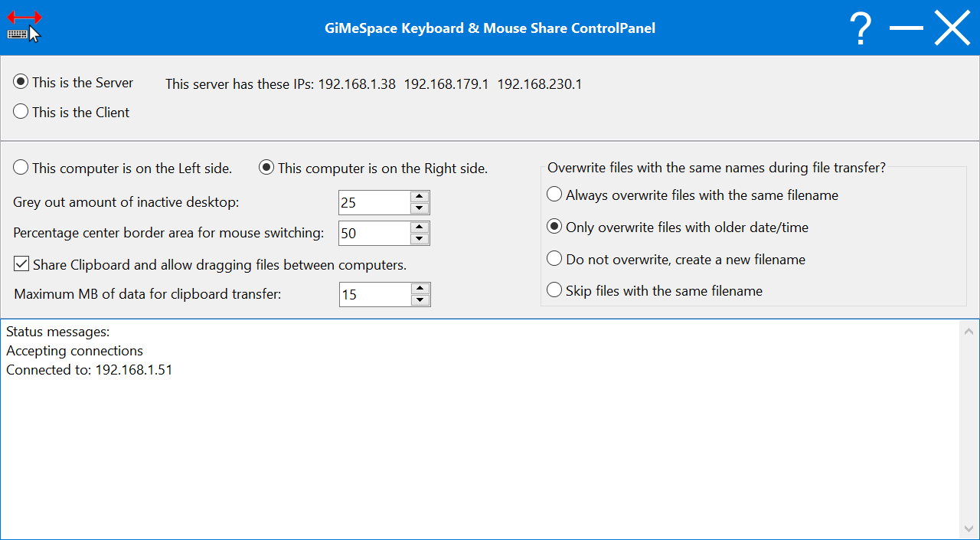Select 'Always overwrite files with the same filename'
Viewport: 980px width, 540px height.
(692, 195)
